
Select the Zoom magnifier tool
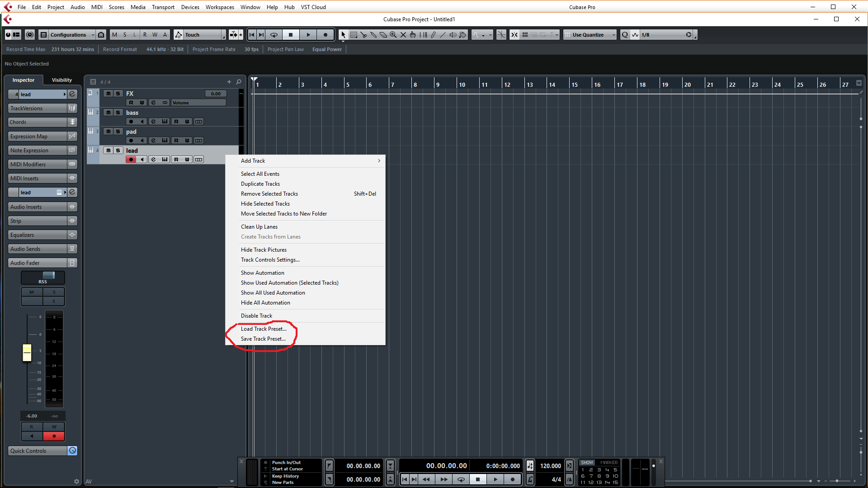(x=393, y=35)
